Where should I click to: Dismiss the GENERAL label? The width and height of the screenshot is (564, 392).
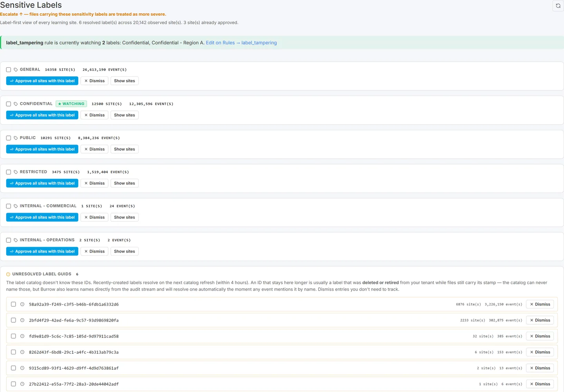(94, 81)
